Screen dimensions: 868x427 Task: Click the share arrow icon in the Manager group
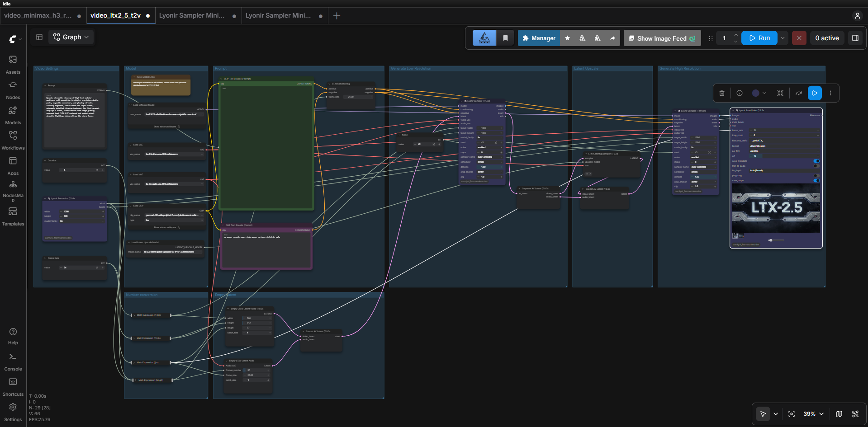coord(612,38)
